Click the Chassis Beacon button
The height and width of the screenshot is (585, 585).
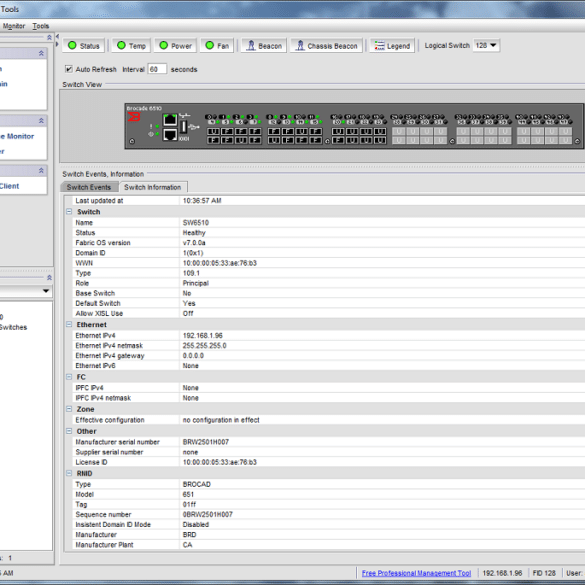click(326, 46)
